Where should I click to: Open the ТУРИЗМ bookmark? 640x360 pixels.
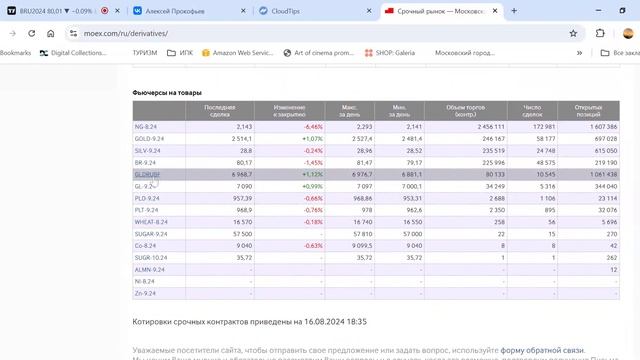(145, 53)
